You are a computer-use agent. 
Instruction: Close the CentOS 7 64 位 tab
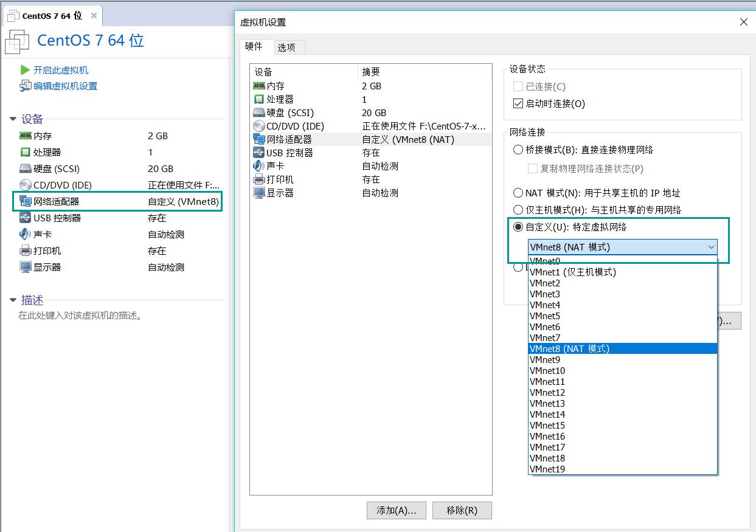pos(94,16)
